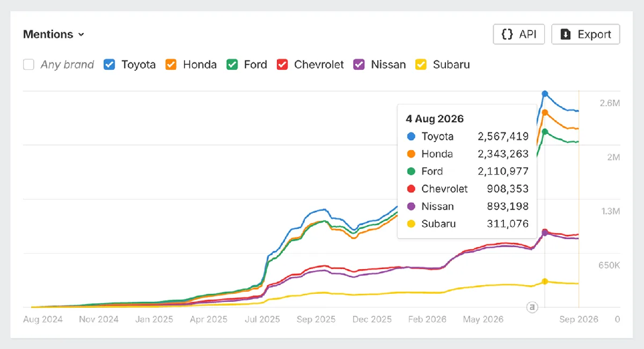Click Toyota's blue data point on chart
The image size is (644, 349).
[x=545, y=94]
